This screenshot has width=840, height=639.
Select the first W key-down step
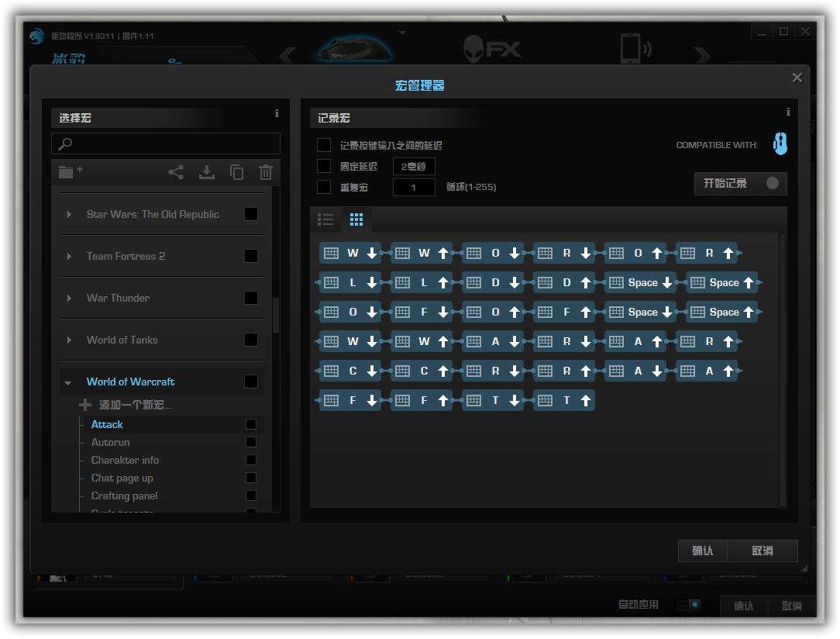click(x=350, y=253)
